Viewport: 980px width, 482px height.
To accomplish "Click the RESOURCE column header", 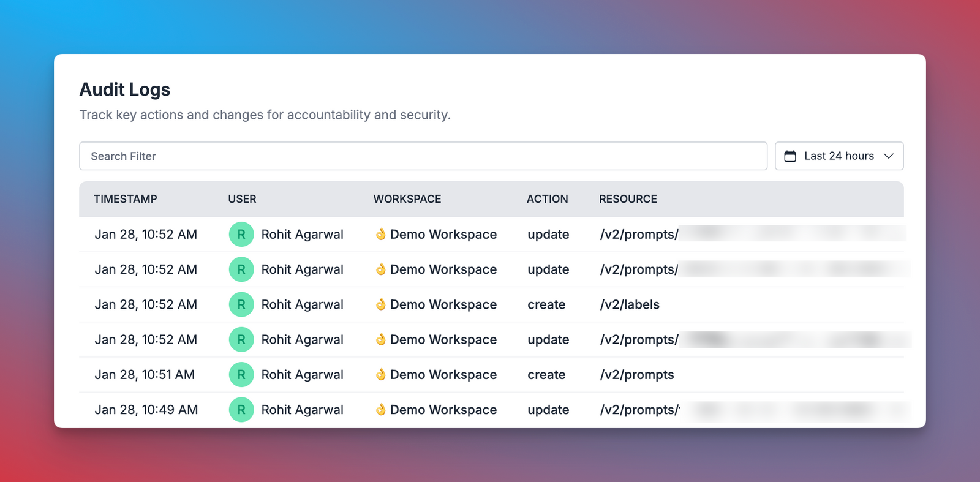I will [628, 199].
